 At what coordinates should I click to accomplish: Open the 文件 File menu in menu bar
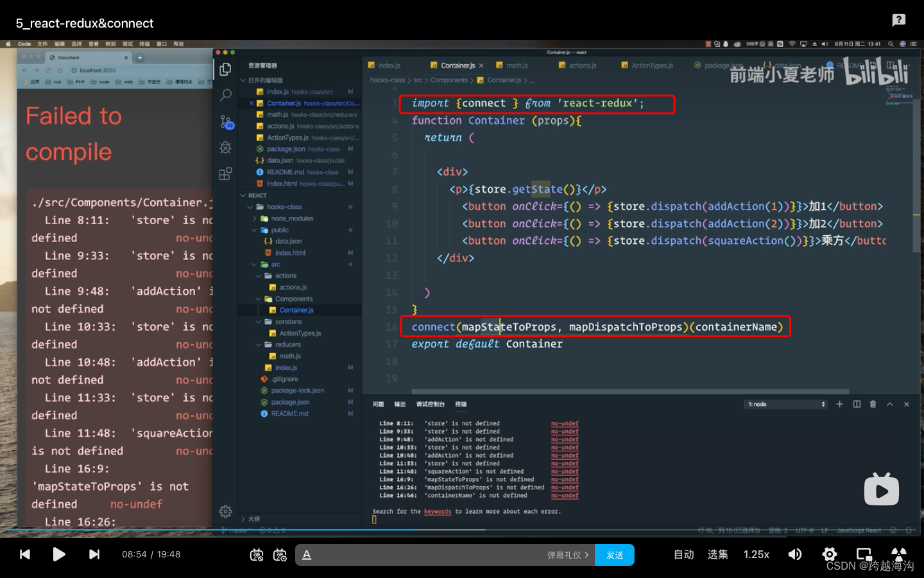point(42,44)
